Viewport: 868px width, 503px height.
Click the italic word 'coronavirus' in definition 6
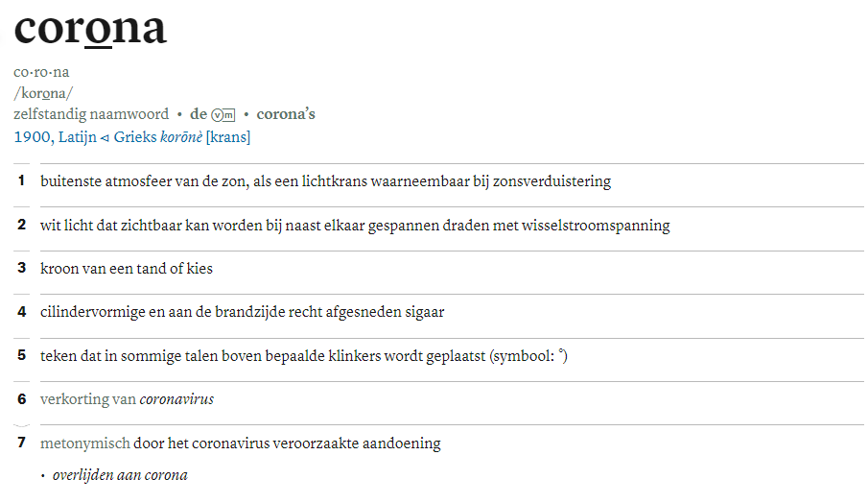[176, 399]
